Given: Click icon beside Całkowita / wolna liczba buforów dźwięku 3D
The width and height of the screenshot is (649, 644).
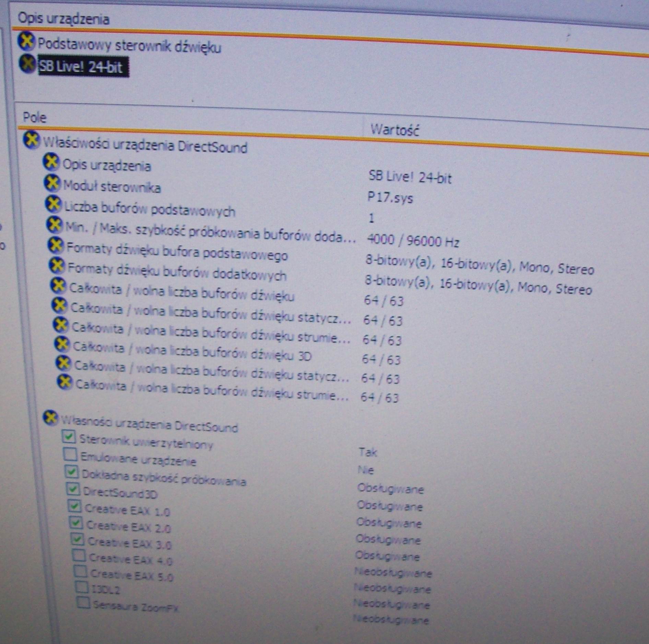Looking at the screenshot, I should tap(62, 344).
